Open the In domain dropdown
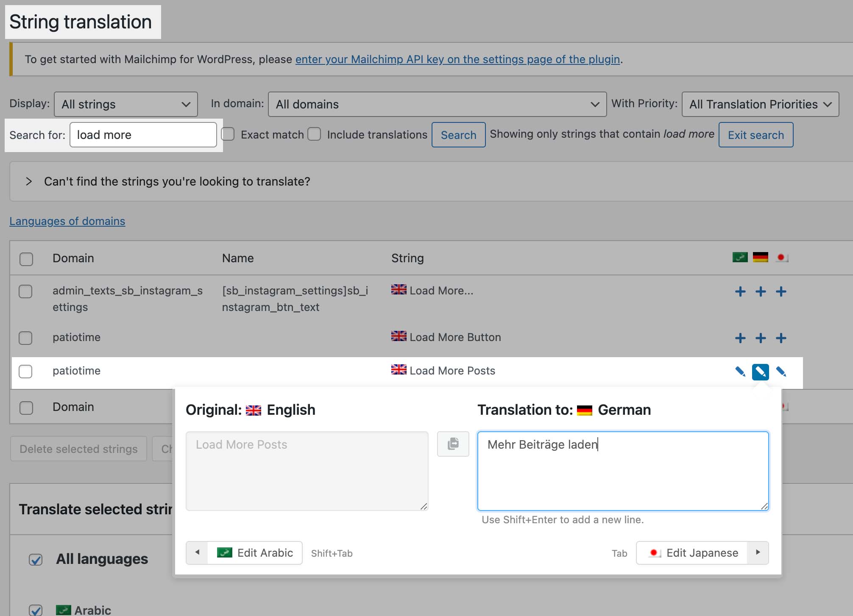This screenshot has width=853, height=616. 438,104
